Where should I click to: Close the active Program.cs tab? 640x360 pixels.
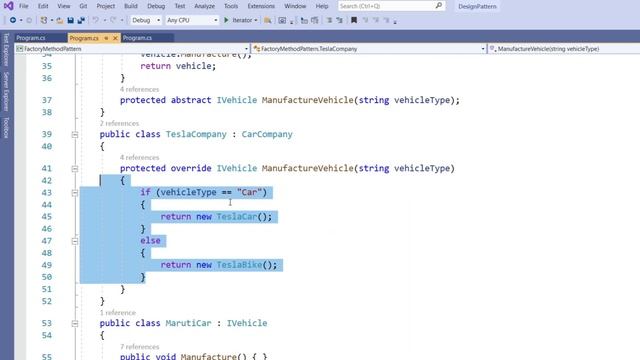click(x=115, y=38)
